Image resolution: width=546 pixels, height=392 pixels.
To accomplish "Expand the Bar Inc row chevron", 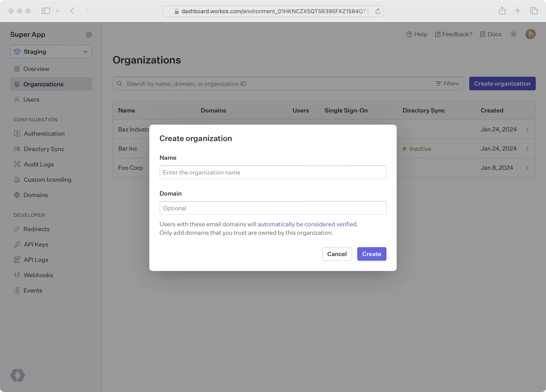I will coord(527,149).
